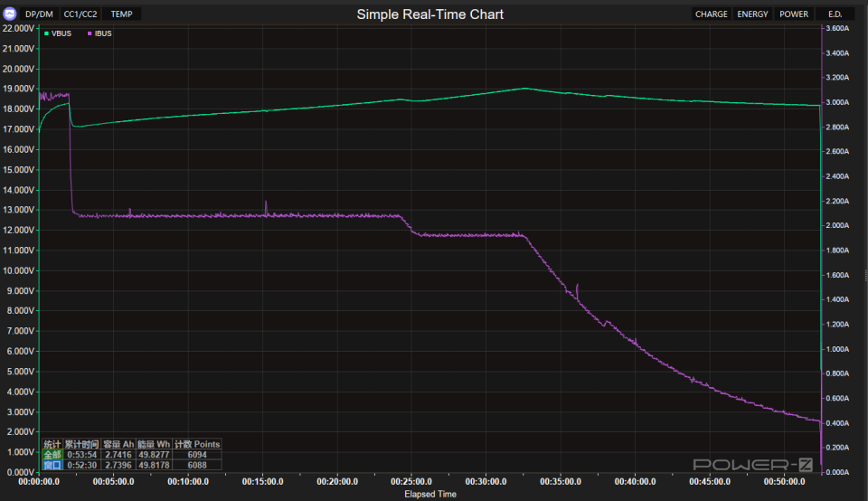Click the Elapsed Time axis label
This screenshot has width=868, height=501.
pos(430,494)
